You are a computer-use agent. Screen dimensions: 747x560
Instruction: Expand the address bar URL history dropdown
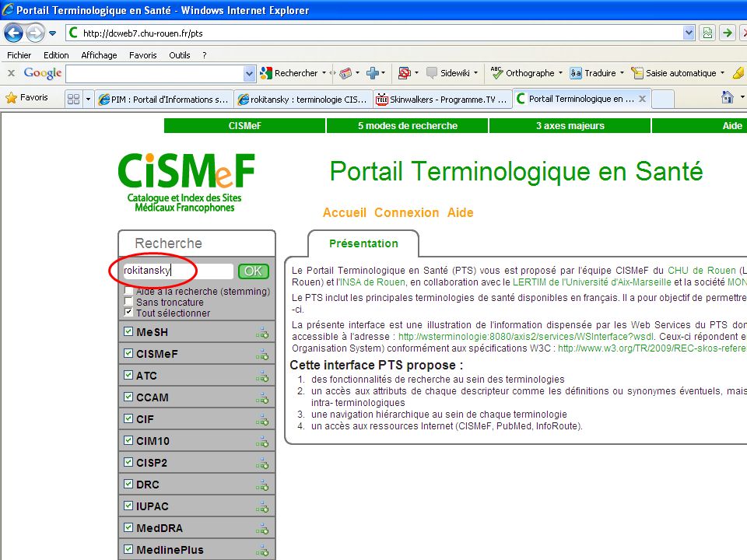click(x=689, y=33)
